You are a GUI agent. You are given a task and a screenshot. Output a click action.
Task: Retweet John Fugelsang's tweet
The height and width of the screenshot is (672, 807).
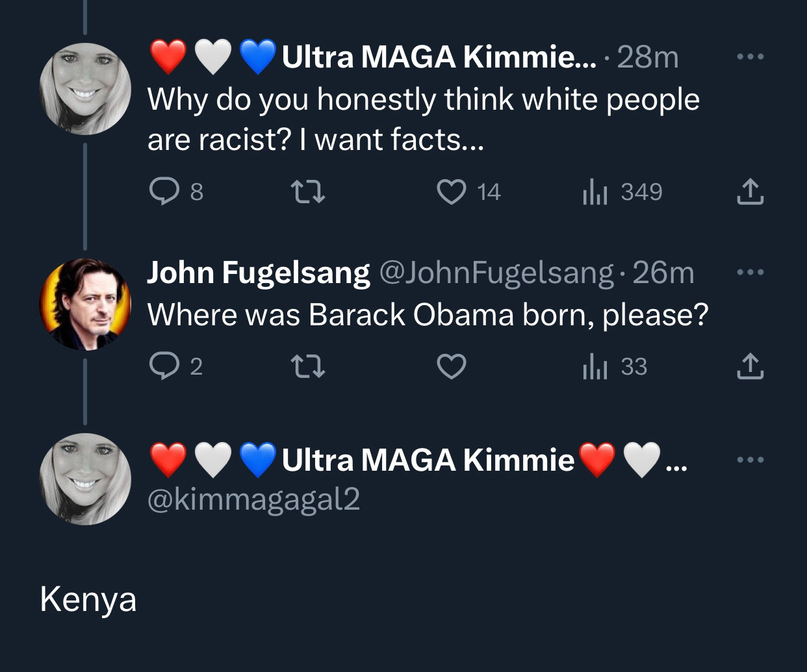click(x=307, y=367)
